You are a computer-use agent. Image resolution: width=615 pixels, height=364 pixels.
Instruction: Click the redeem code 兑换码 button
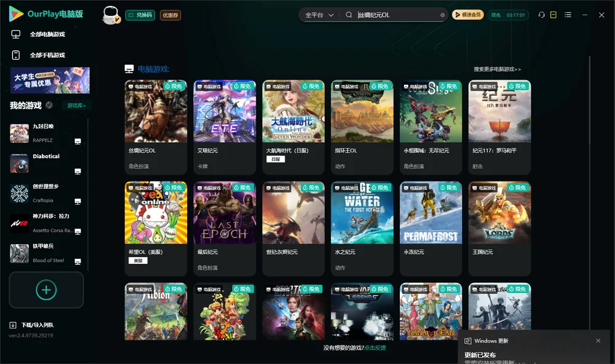[x=140, y=15]
